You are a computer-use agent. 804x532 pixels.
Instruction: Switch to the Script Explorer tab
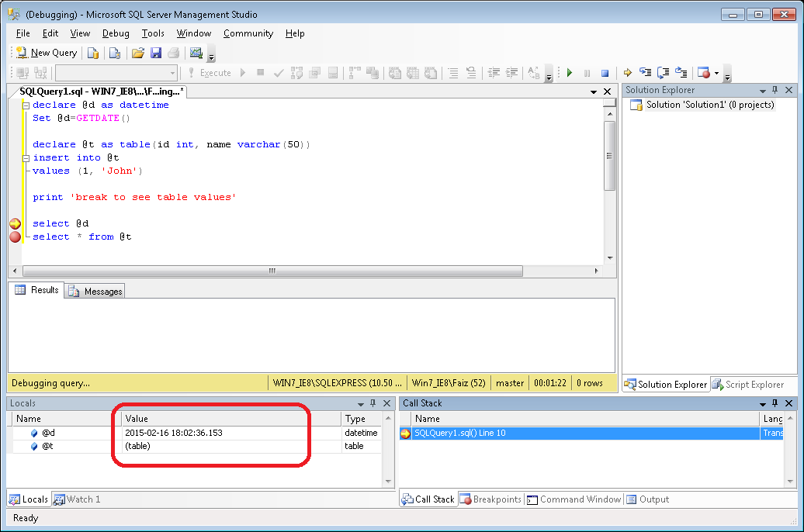point(748,385)
